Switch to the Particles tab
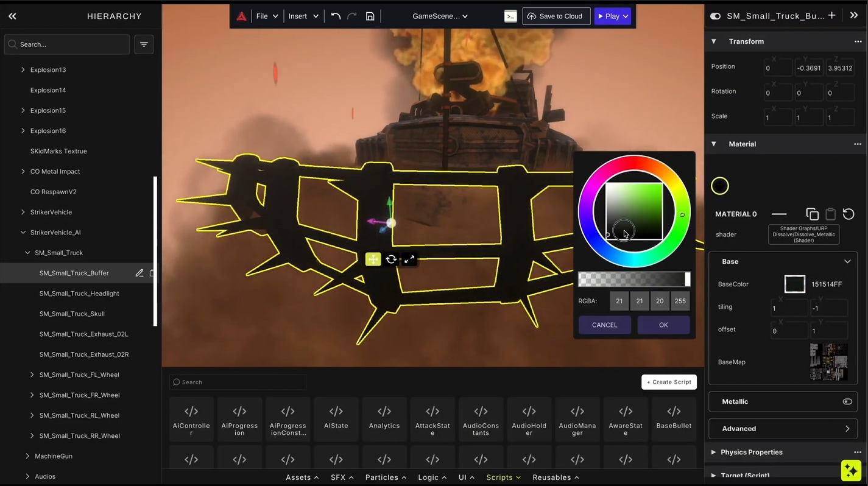868x486 pixels. click(385, 477)
